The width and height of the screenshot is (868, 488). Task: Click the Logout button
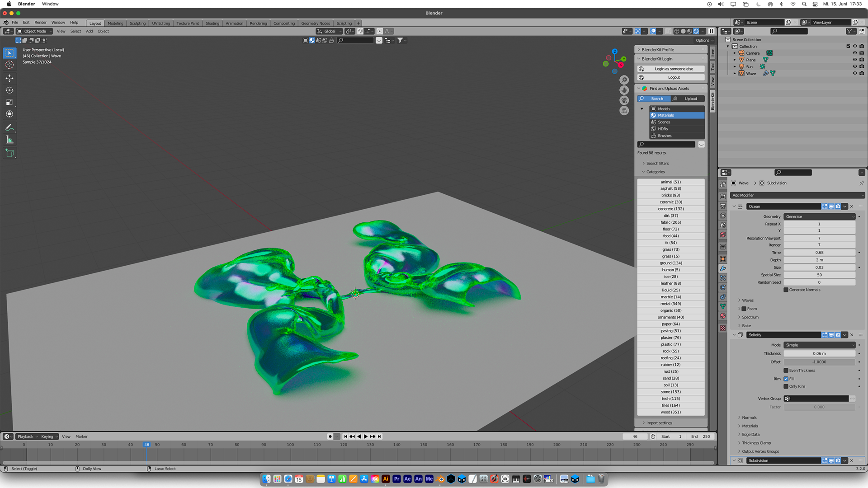click(x=674, y=77)
